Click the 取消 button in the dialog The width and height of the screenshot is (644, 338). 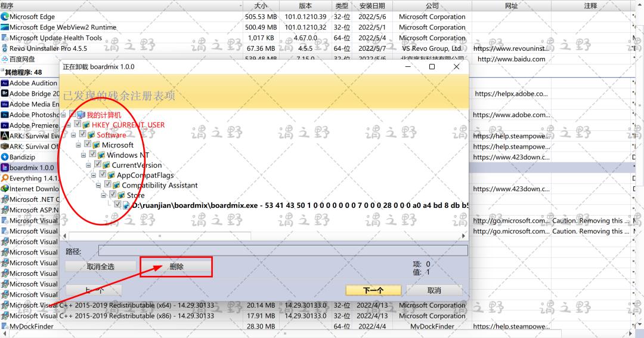pyautogui.click(x=434, y=290)
